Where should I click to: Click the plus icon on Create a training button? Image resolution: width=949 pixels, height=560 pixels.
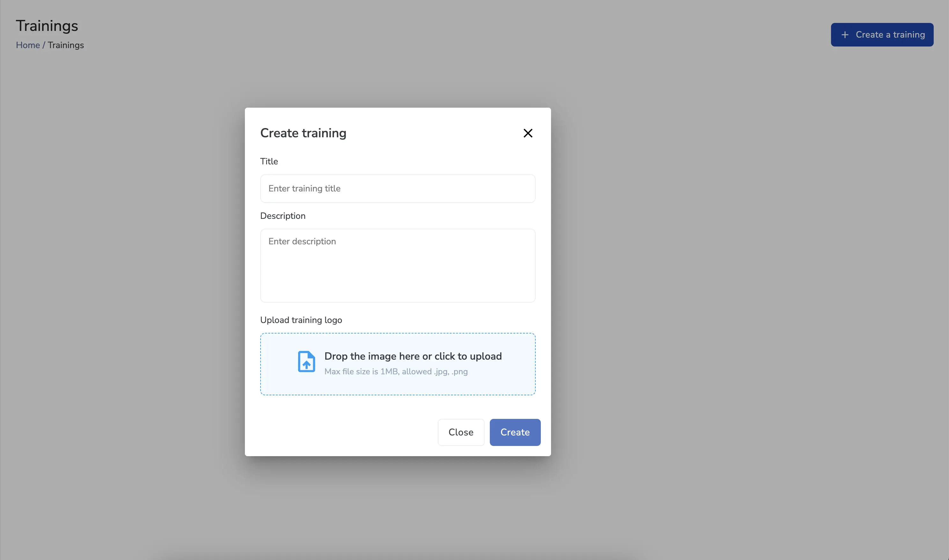844,34
